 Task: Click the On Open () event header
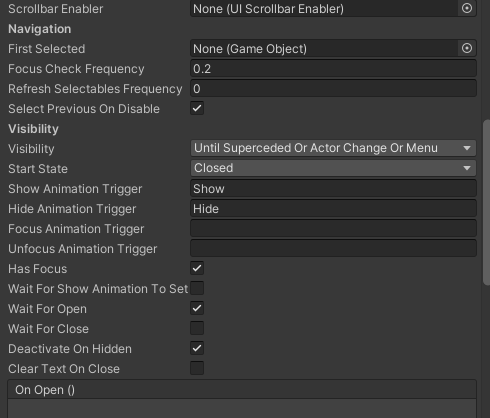242,389
